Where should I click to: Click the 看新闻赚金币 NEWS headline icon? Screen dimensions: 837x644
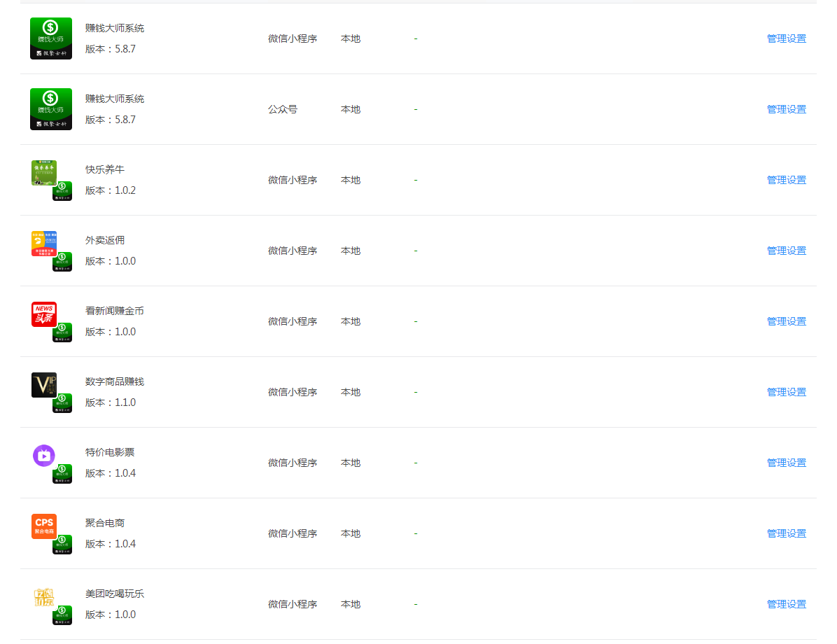(x=50, y=321)
